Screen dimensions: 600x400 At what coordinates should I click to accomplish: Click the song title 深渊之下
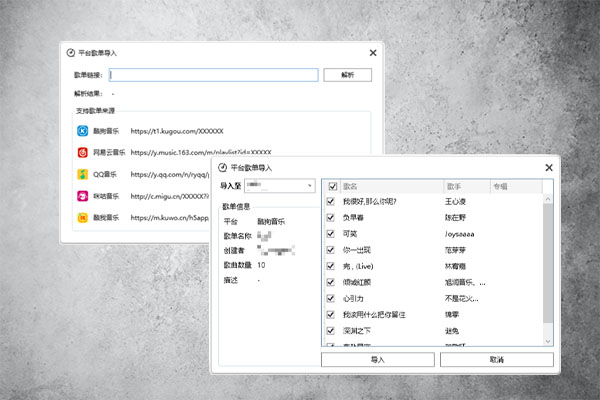[357, 331]
